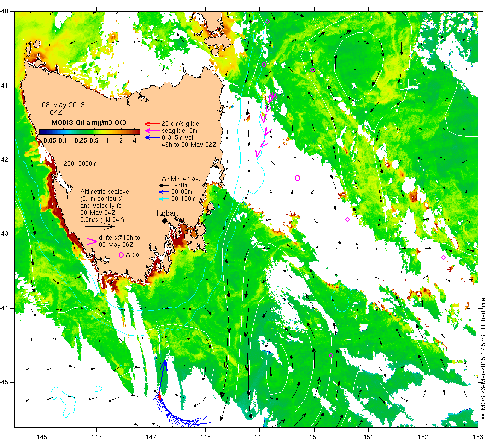This screenshot has width=488, height=448.
Task: Click the red 25 cm/s glide arrow
Action: pos(152,124)
